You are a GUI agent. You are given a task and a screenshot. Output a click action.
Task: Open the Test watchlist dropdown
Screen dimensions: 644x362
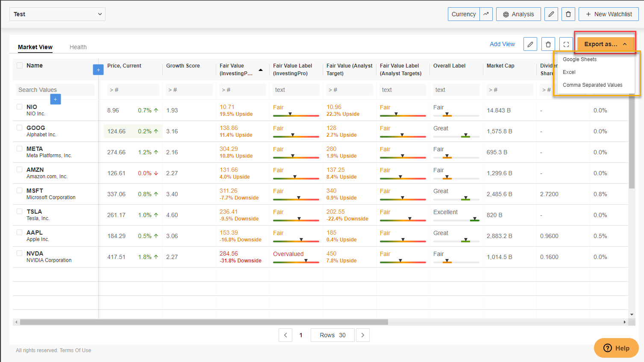(x=57, y=14)
